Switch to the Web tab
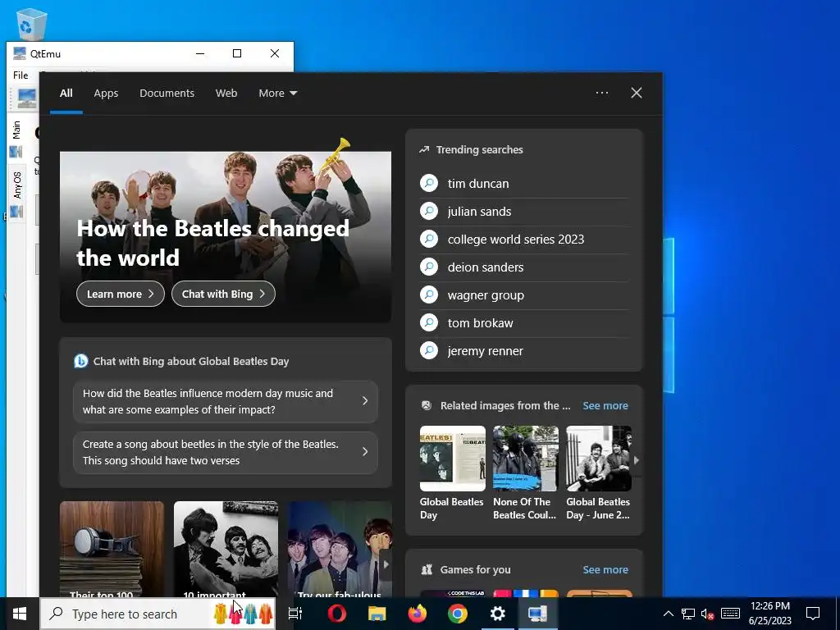Image resolution: width=840 pixels, height=630 pixels. [226, 94]
